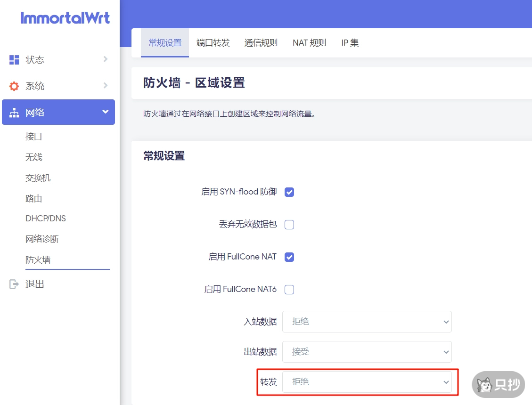Enable FullCone NAT6
The height and width of the screenshot is (405, 532).
click(289, 289)
